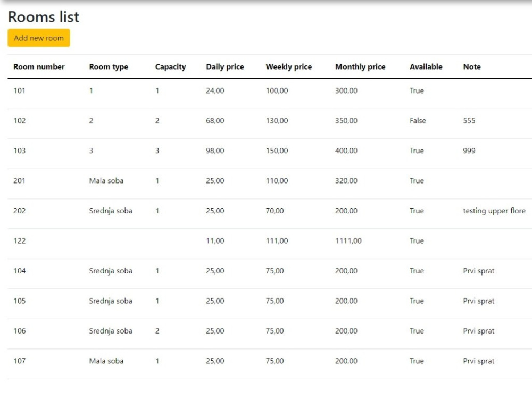Click the Rooms list page heading
Screen dimensions: 532x399
coord(44,16)
